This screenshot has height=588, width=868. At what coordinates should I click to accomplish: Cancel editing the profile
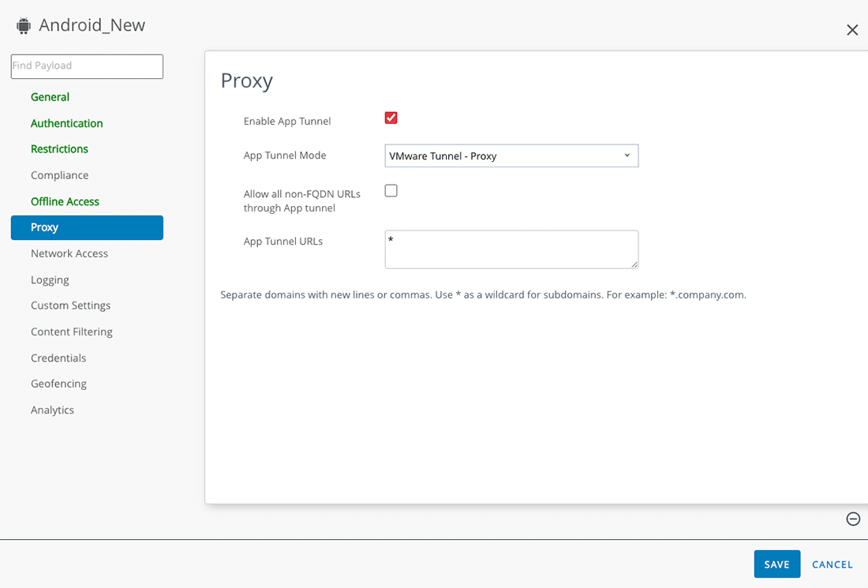tap(832, 564)
